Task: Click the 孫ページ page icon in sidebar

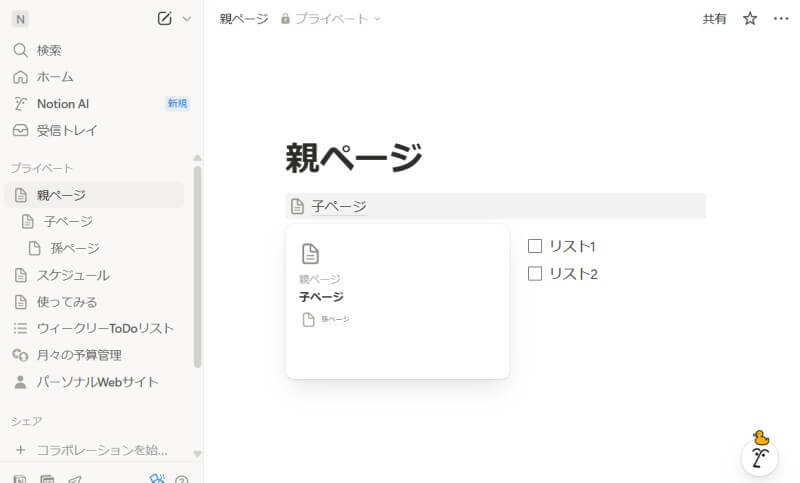Action: [34, 248]
